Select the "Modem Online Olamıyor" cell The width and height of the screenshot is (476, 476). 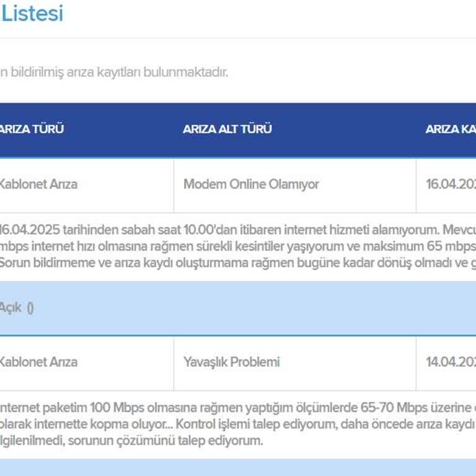[x=251, y=184]
